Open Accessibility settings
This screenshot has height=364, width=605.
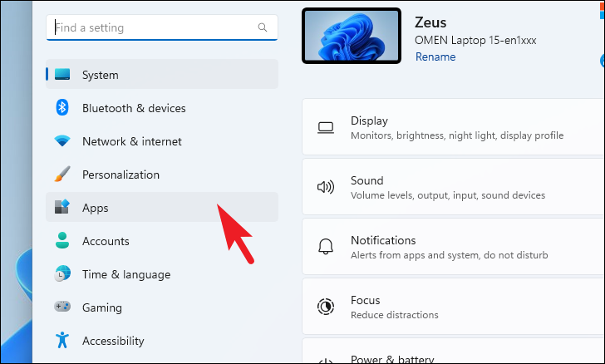(162, 340)
